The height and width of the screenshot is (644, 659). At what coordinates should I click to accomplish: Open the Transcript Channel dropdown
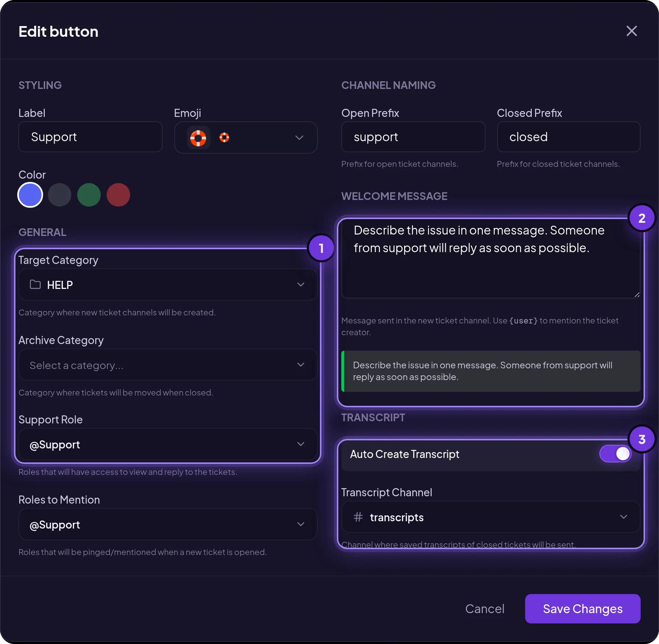pyautogui.click(x=491, y=517)
